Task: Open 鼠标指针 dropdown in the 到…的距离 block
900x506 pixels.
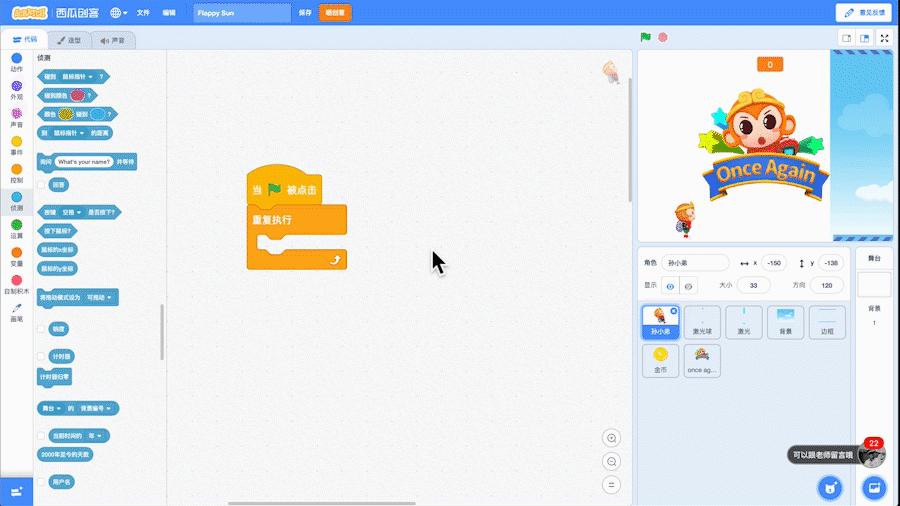Action: click(69, 133)
